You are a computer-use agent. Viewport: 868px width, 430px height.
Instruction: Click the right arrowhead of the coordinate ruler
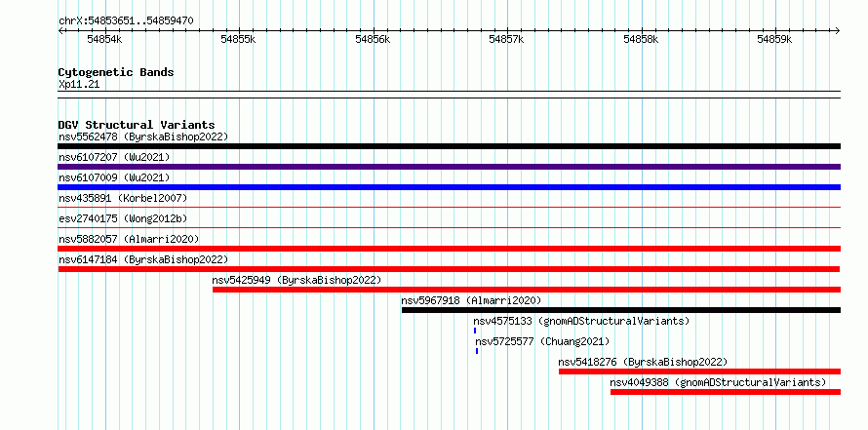pyautogui.click(x=837, y=31)
